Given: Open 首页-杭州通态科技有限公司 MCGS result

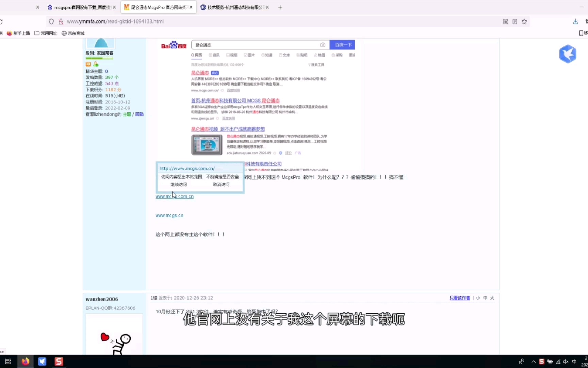Looking at the screenshot, I should [x=235, y=101].
